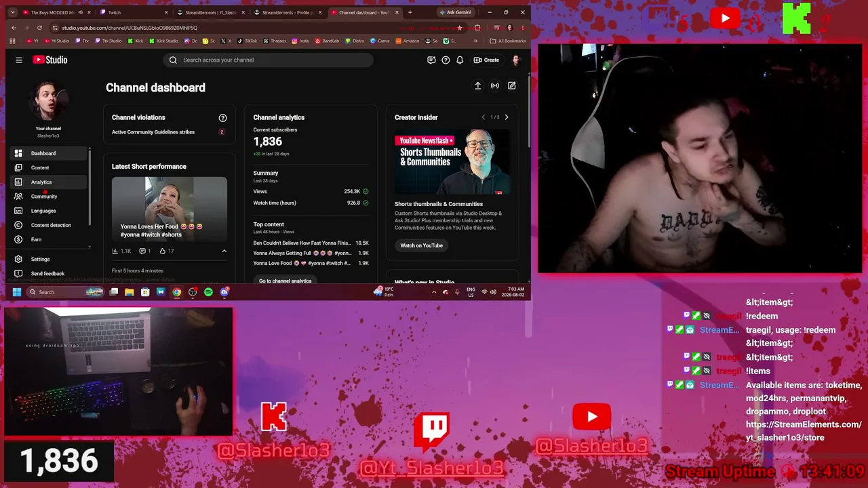Open Discord from the taskbar
This screenshot has height=488, width=868.
pyautogui.click(x=224, y=292)
